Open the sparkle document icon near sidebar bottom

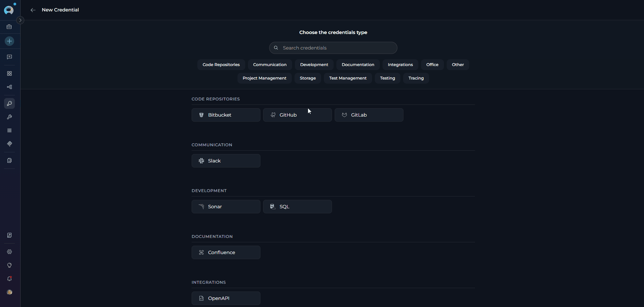pos(9,235)
